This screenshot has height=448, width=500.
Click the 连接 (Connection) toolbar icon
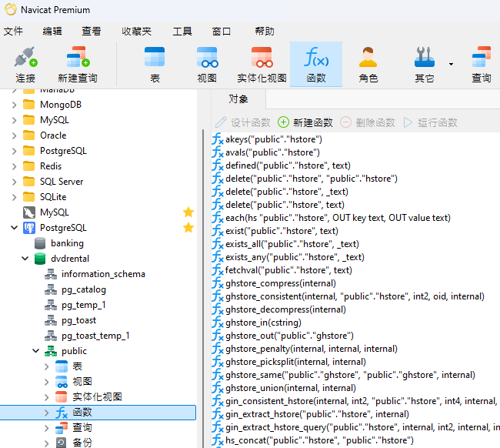point(25,65)
